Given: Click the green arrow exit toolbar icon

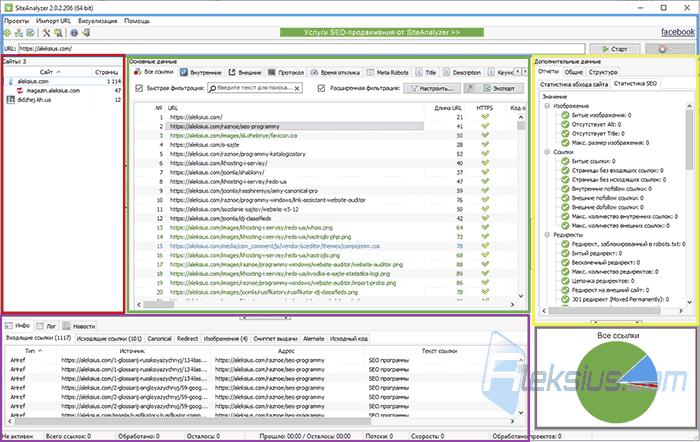Looking at the screenshot, I should (86, 33).
